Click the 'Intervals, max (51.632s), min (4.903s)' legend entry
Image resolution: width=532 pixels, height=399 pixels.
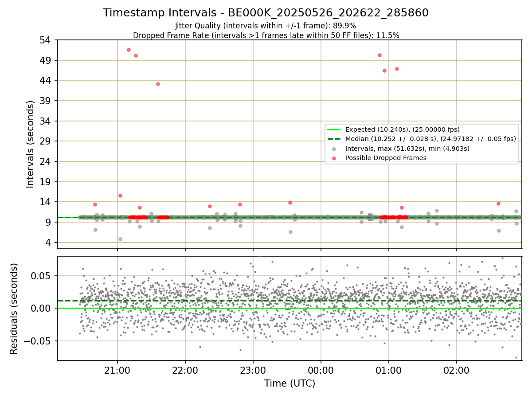coord(407,149)
